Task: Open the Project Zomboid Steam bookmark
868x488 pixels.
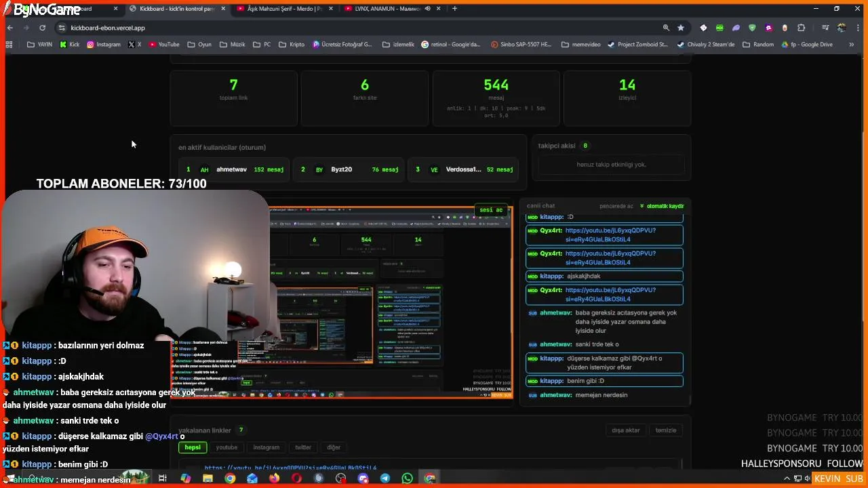Action: (x=637, y=45)
